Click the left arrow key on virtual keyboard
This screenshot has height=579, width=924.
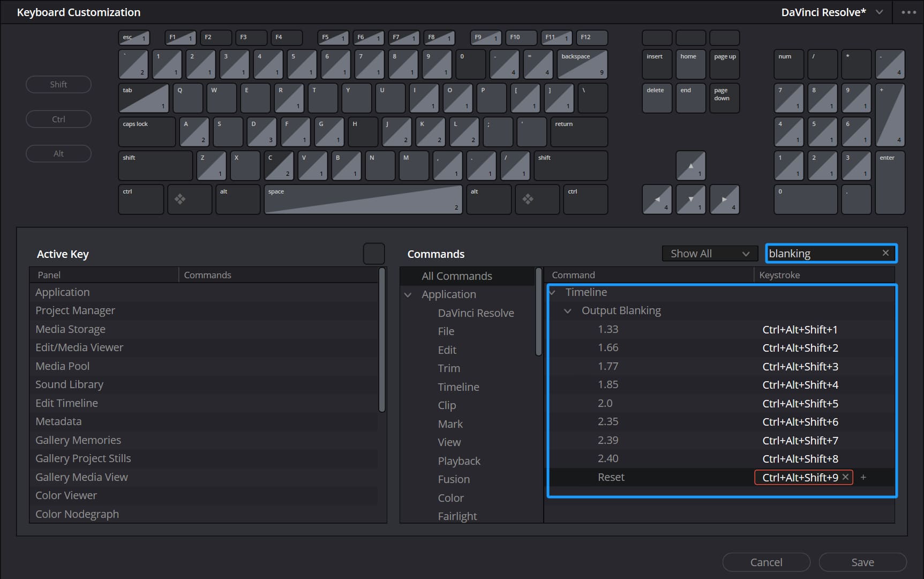(657, 199)
